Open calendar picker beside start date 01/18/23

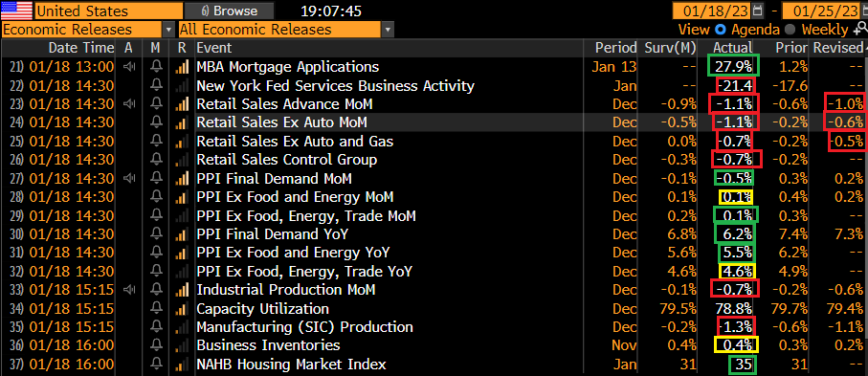point(758,10)
